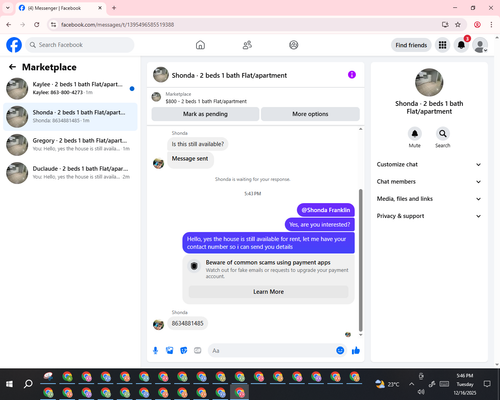Click the Chrome profile icon in toolbar
The image size is (500, 400).
click(x=477, y=24)
